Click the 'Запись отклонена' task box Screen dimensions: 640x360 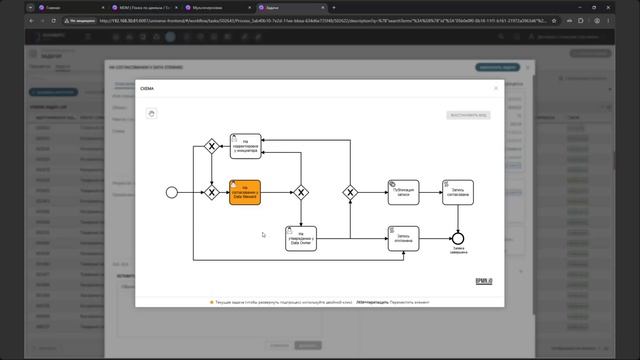coord(403,239)
